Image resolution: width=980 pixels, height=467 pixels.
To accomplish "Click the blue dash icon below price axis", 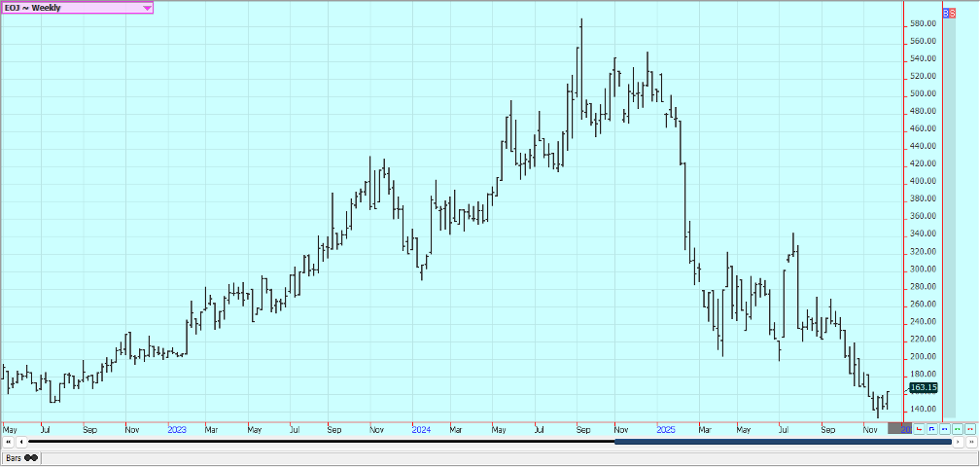I will (945, 428).
